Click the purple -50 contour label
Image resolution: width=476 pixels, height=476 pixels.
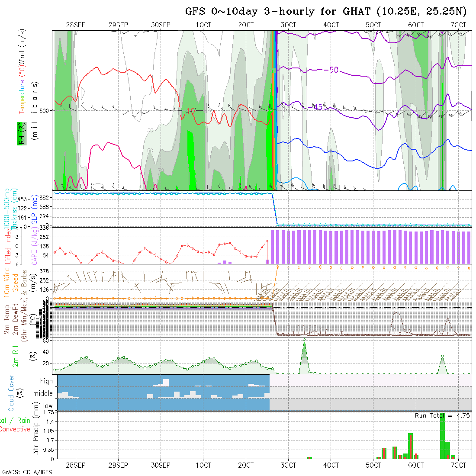[333, 70]
